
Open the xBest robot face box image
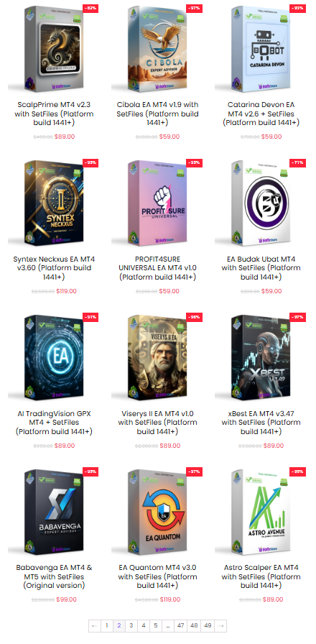click(x=261, y=357)
